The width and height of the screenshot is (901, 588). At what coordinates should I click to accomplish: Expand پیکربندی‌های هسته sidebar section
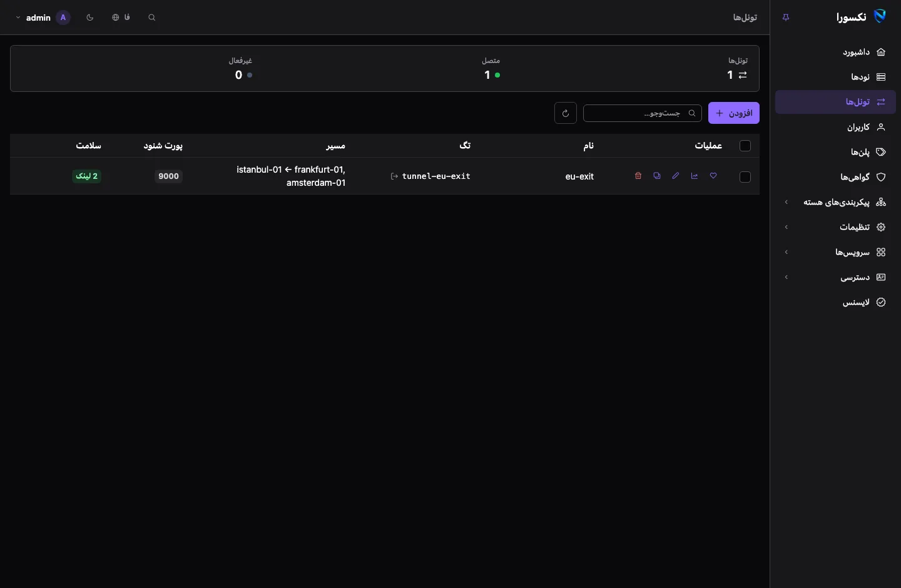835,202
